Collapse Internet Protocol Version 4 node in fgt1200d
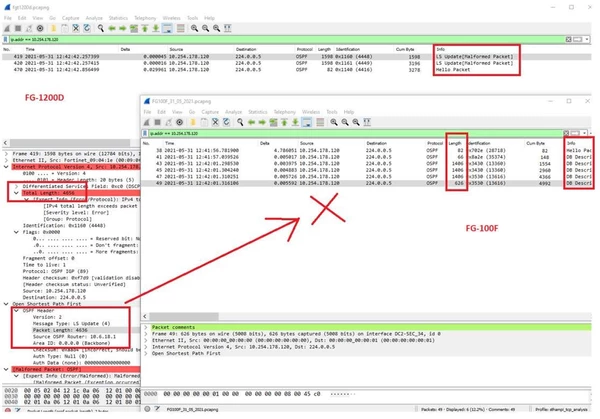The height and width of the screenshot is (419, 600). coord(6,167)
